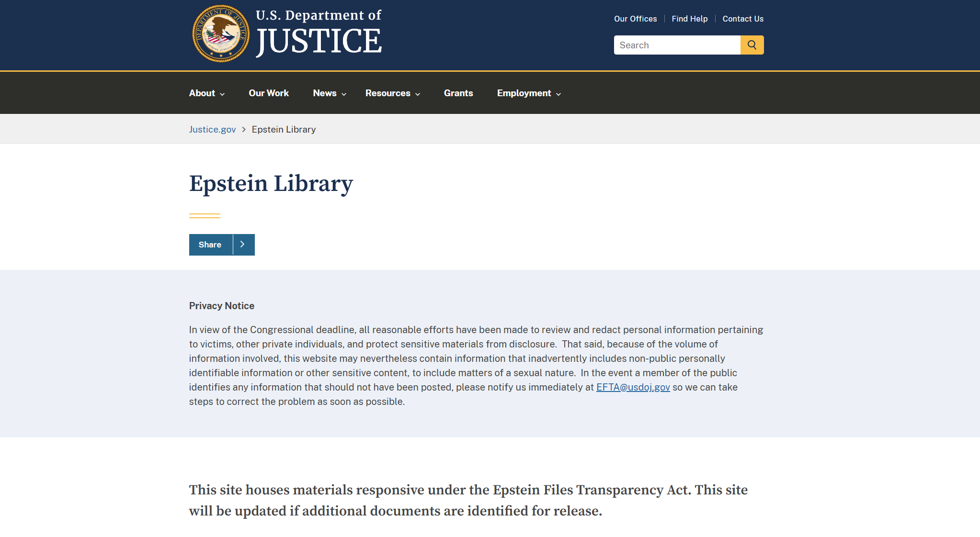
Task: Click the Share button
Action: tap(210, 245)
